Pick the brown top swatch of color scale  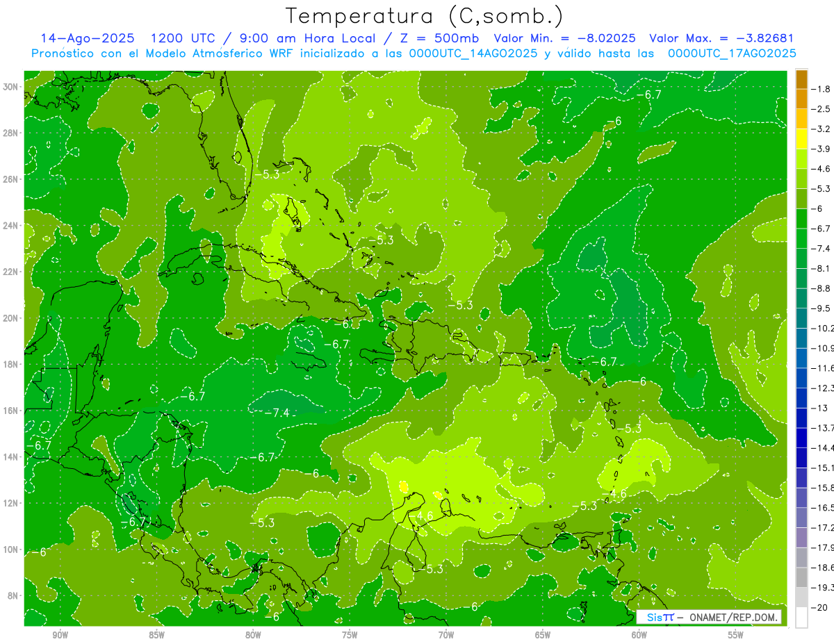[801, 79]
